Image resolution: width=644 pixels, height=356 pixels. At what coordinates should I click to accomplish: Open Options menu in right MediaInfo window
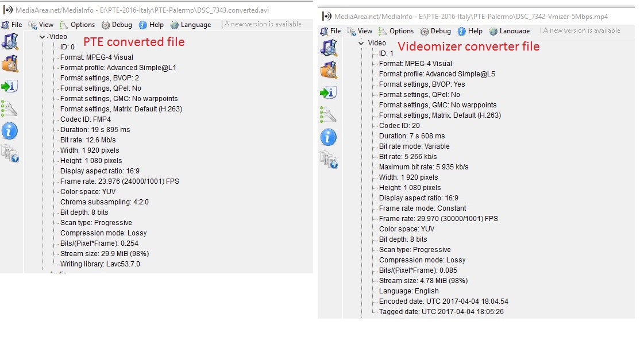[x=396, y=31]
